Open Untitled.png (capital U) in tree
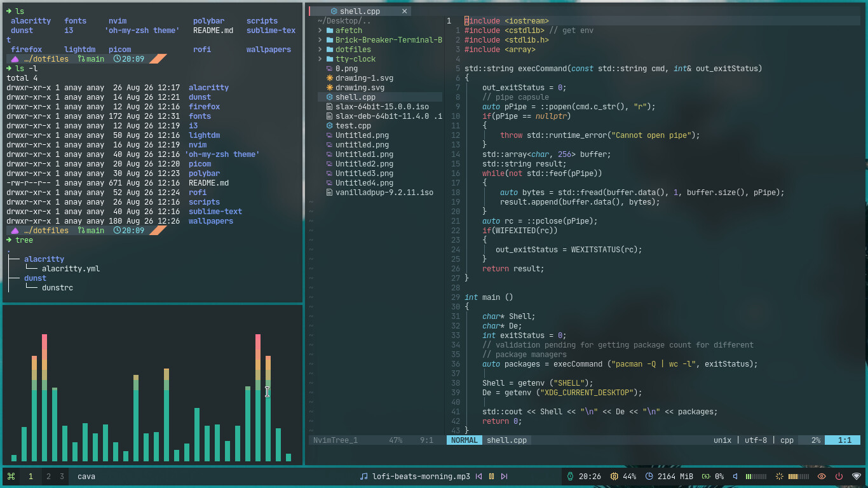The image size is (868, 488). (362, 135)
